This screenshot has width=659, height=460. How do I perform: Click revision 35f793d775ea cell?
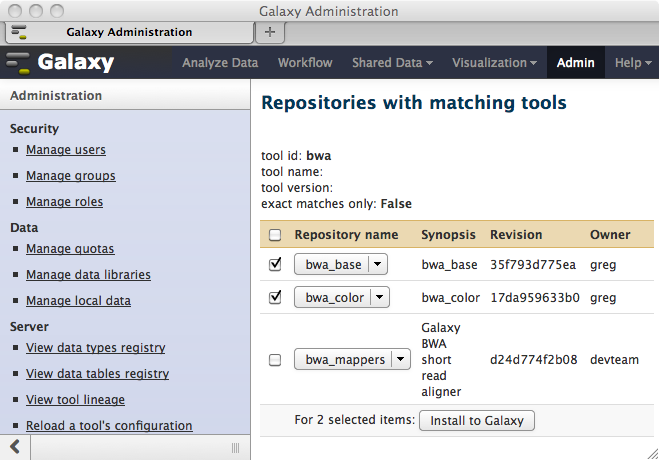(x=533, y=265)
